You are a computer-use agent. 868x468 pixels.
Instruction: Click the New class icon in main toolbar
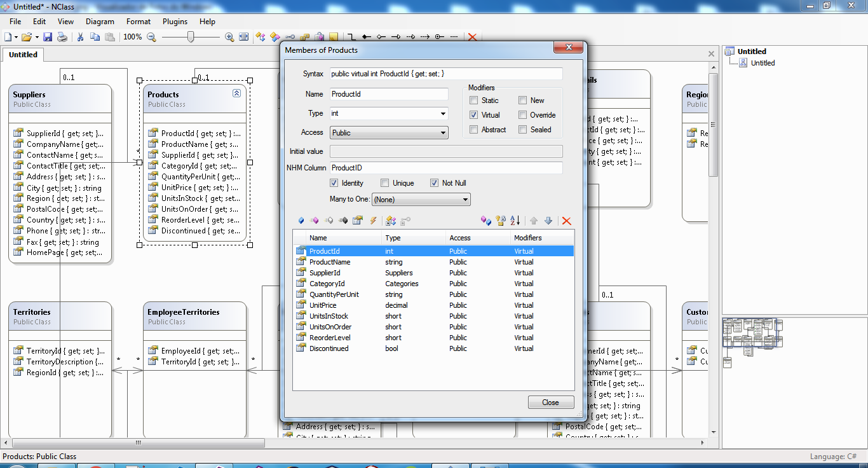click(261, 37)
